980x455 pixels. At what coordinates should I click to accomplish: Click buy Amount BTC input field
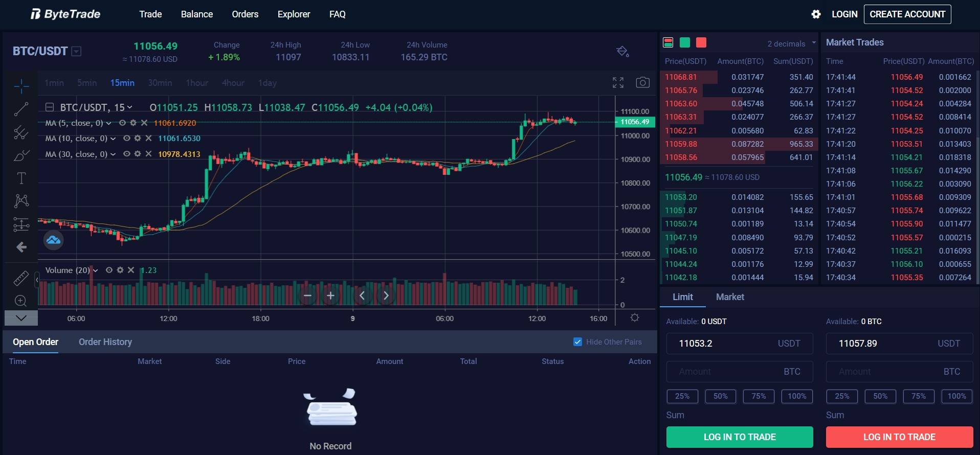pos(740,372)
